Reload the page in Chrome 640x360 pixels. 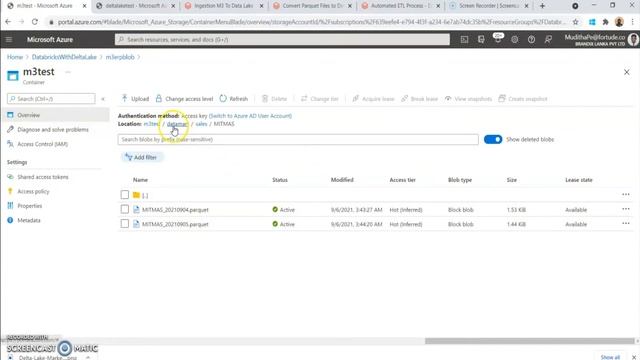[35, 22]
